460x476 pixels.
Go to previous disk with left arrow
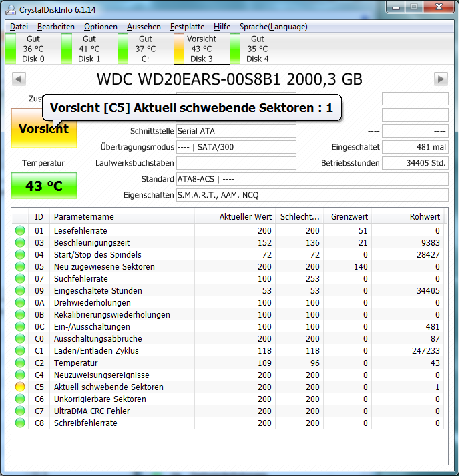(19, 79)
